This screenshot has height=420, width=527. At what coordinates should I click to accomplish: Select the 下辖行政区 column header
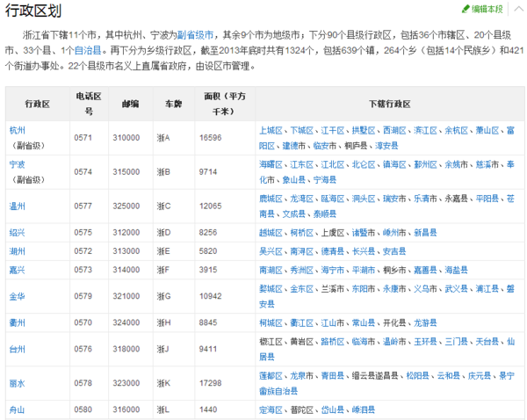[390, 104]
